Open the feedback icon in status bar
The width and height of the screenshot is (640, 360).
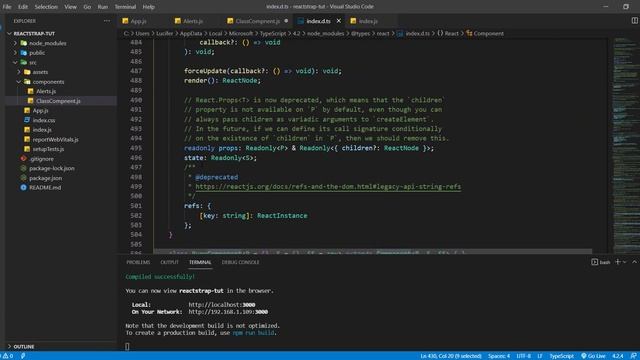click(x=633, y=356)
